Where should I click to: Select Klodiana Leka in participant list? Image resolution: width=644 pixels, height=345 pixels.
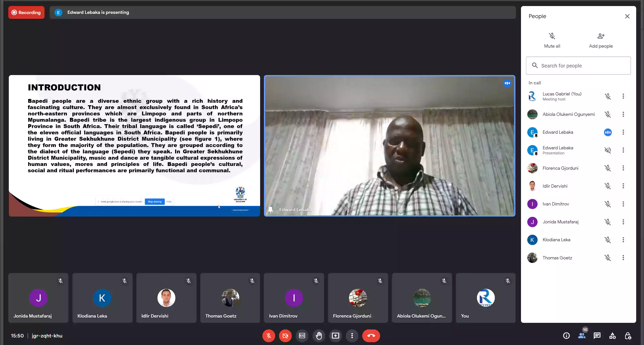coord(556,240)
